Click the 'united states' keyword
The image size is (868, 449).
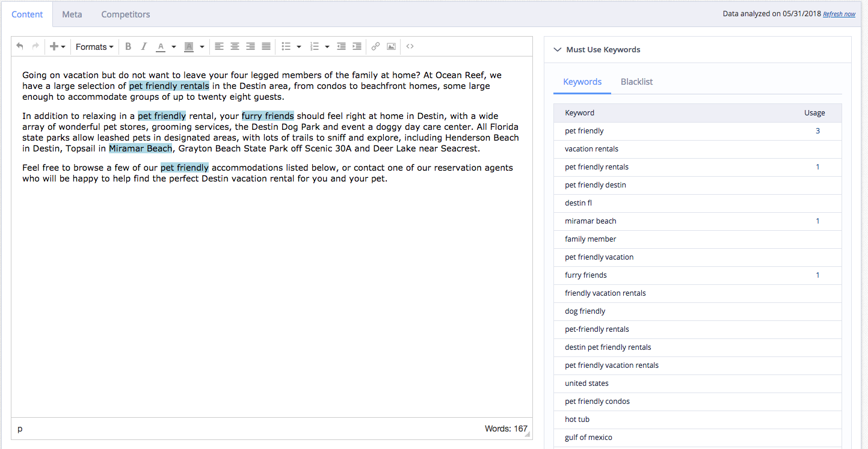pyautogui.click(x=586, y=383)
